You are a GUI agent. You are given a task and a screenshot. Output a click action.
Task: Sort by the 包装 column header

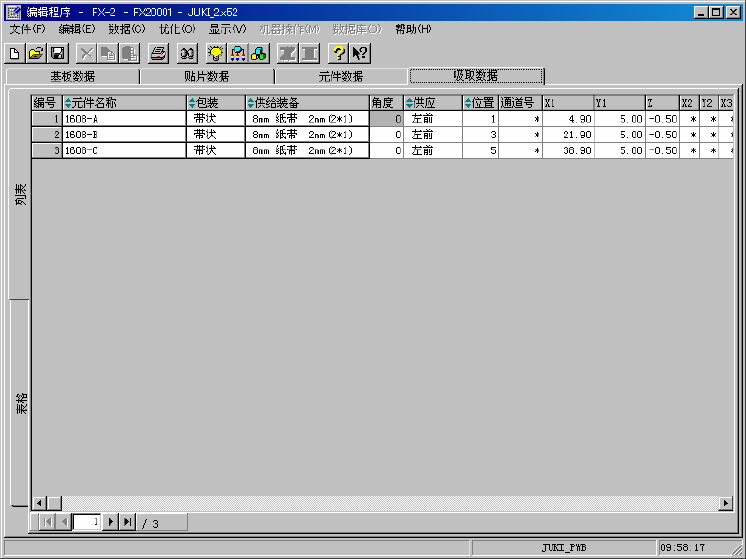[216, 103]
